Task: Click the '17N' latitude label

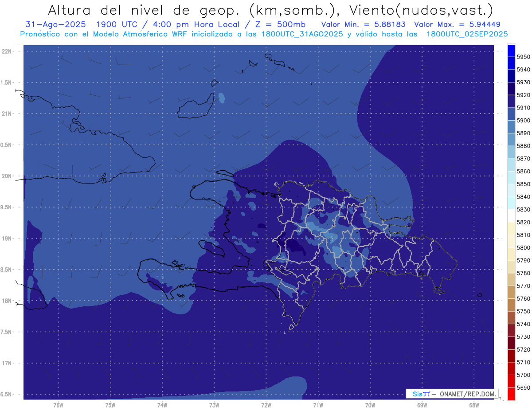Action: [6, 364]
